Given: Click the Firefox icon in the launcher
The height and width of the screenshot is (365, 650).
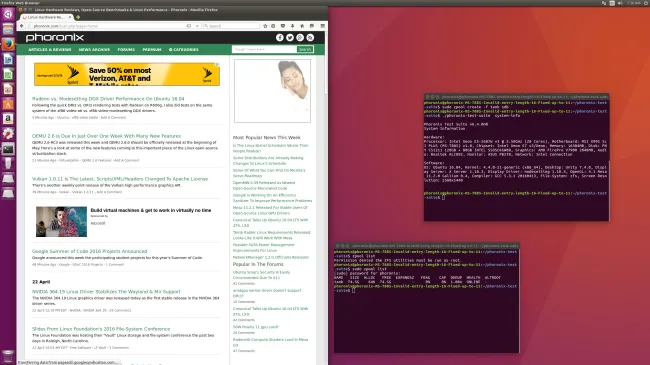Looking at the screenshot, I should click(x=8, y=44).
